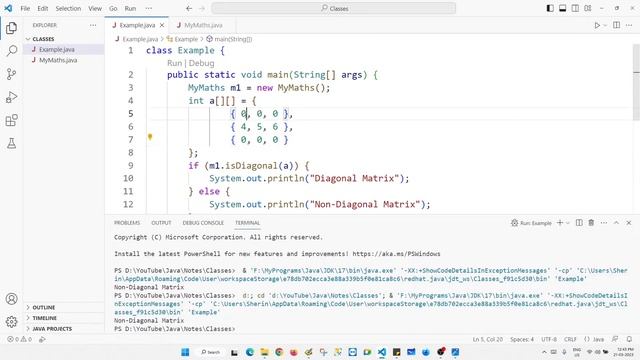Go forward with the navigation arrow

[x=202, y=8]
